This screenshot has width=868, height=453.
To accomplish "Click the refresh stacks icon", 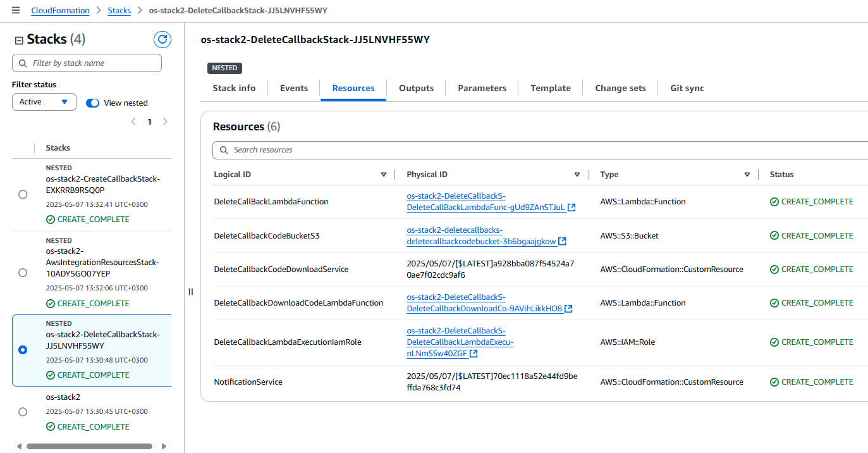I will [162, 40].
